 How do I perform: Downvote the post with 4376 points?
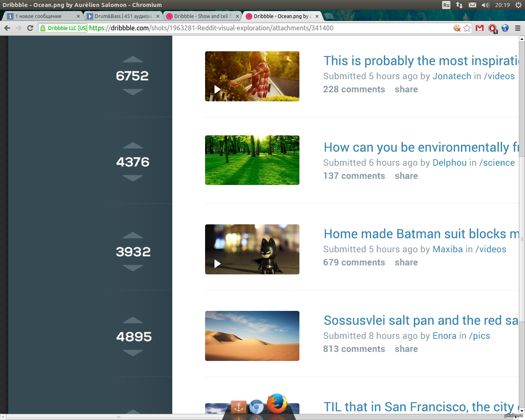tap(132, 178)
